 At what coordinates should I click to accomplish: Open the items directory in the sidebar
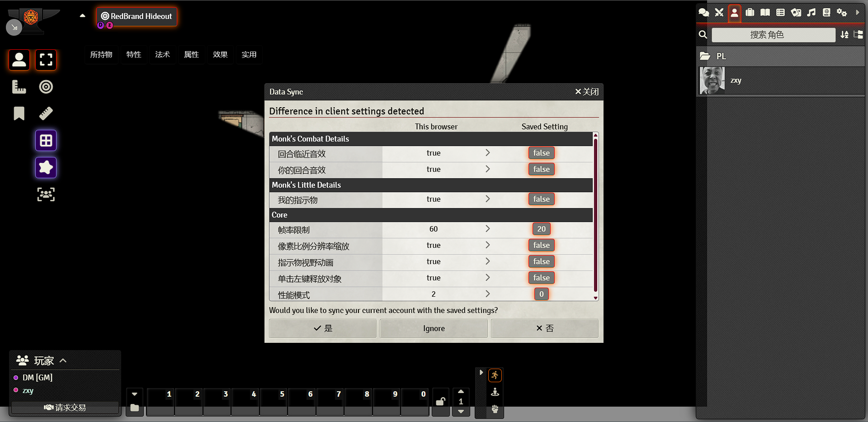pos(750,13)
